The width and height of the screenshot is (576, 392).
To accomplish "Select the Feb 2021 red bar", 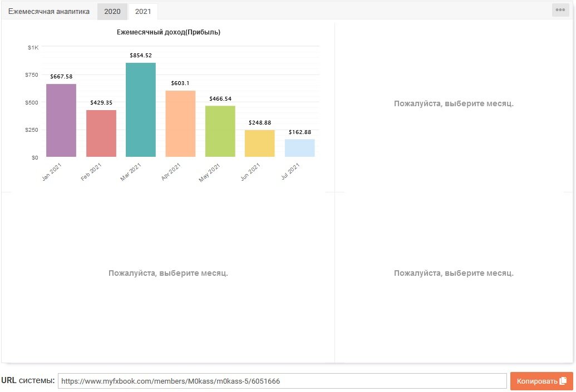I will [x=101, y=133].
